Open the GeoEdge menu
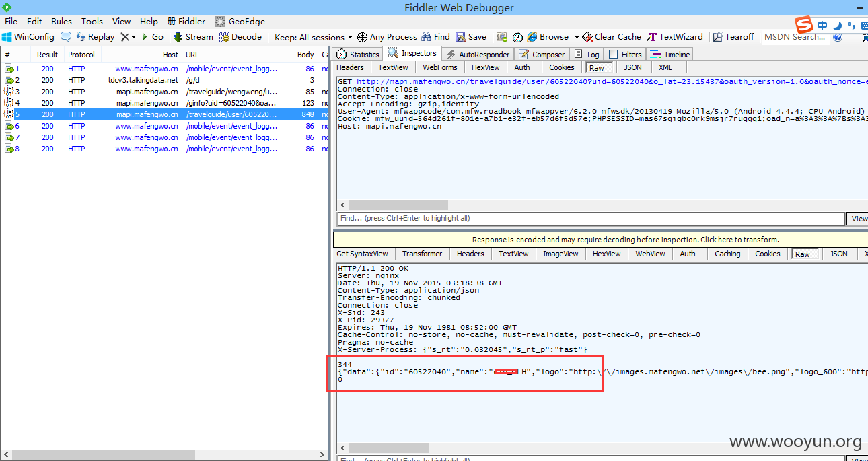 click(x=240, y=22)
